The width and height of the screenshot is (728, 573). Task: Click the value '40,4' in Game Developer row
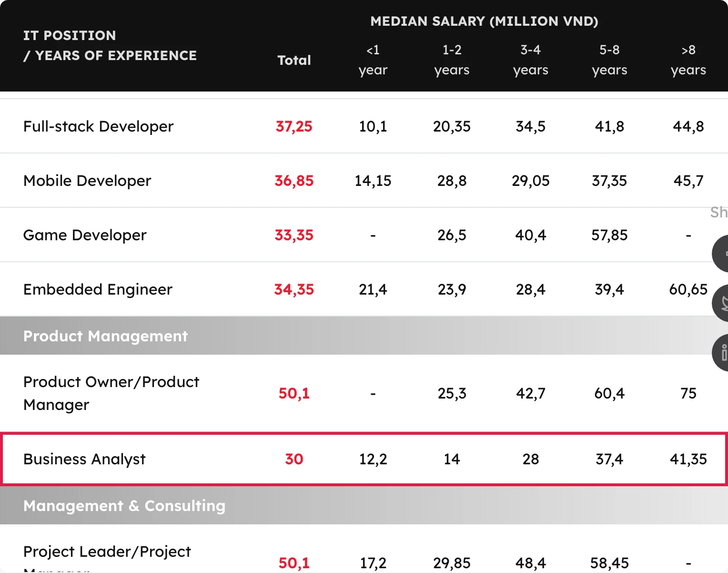click(x=531, y=235)
